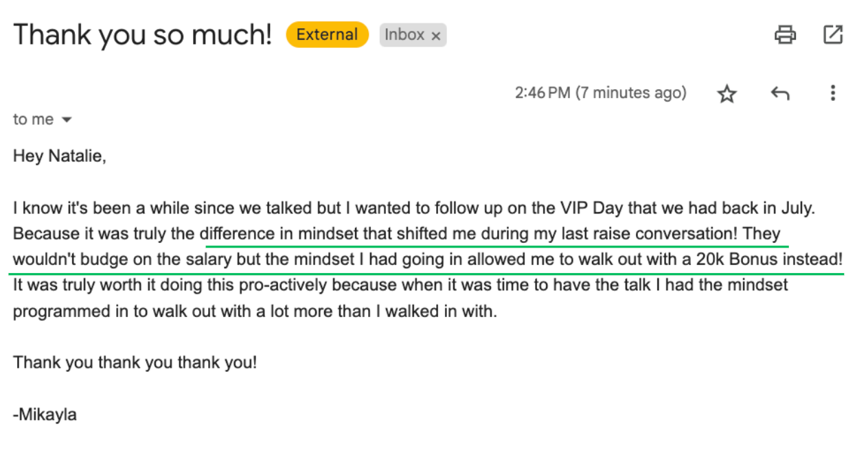Click the "-Mikayla" signature
Viewport: 868px width, 457px height.
click(45, 414)
